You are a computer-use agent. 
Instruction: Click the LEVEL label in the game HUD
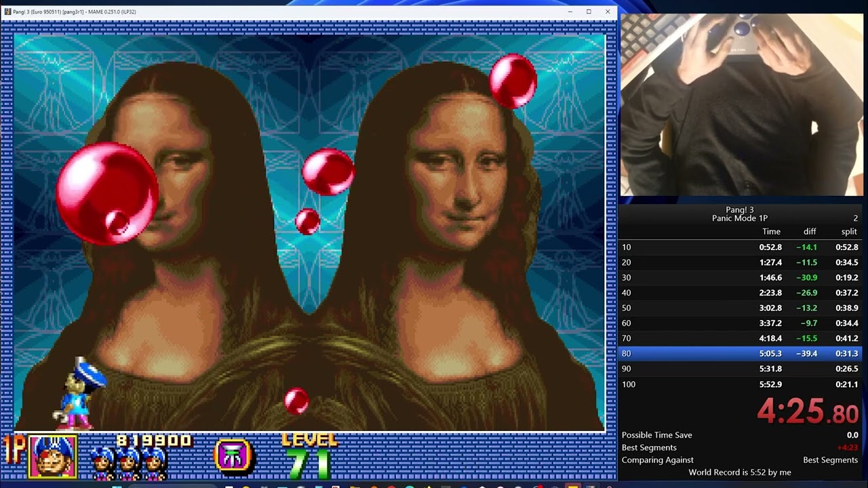[309, 439]
